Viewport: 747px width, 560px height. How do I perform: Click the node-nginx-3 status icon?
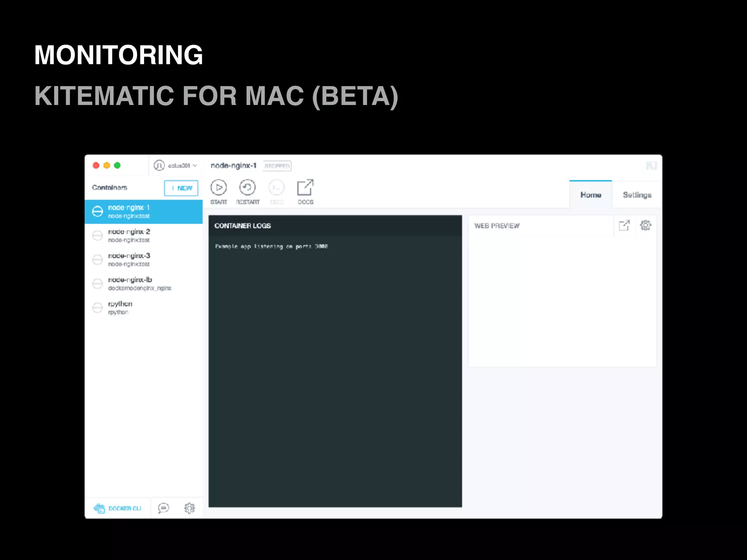point(97,260)
